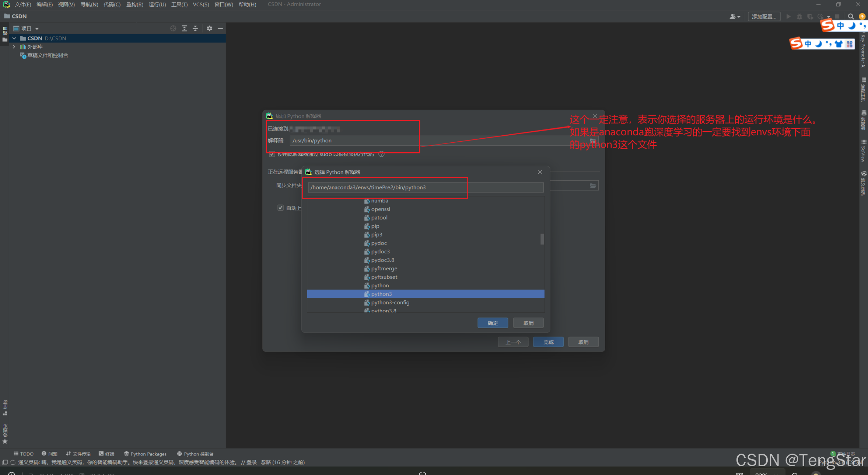Uncheck the sudo root permissions checkbox
This screenshot has height=475, width=868.
[272, 154]
